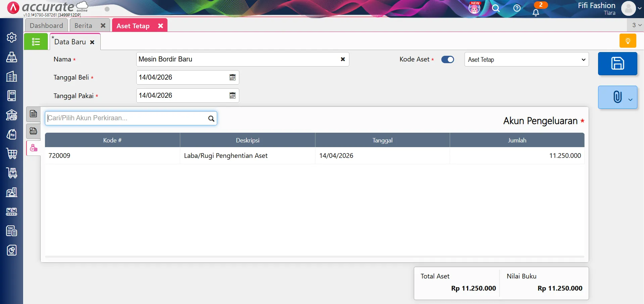
Task: Open the Purchase trolley icon in sidebar
Action: click(12, 173)
